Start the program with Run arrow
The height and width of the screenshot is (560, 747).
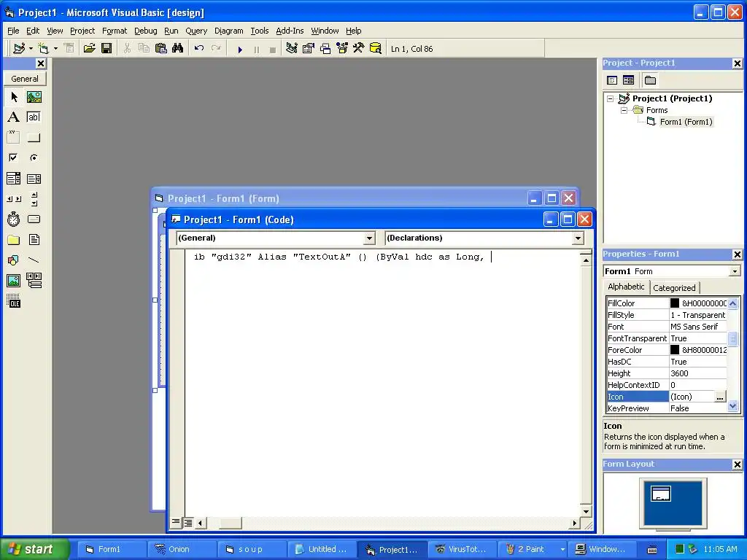pos(240,49)
